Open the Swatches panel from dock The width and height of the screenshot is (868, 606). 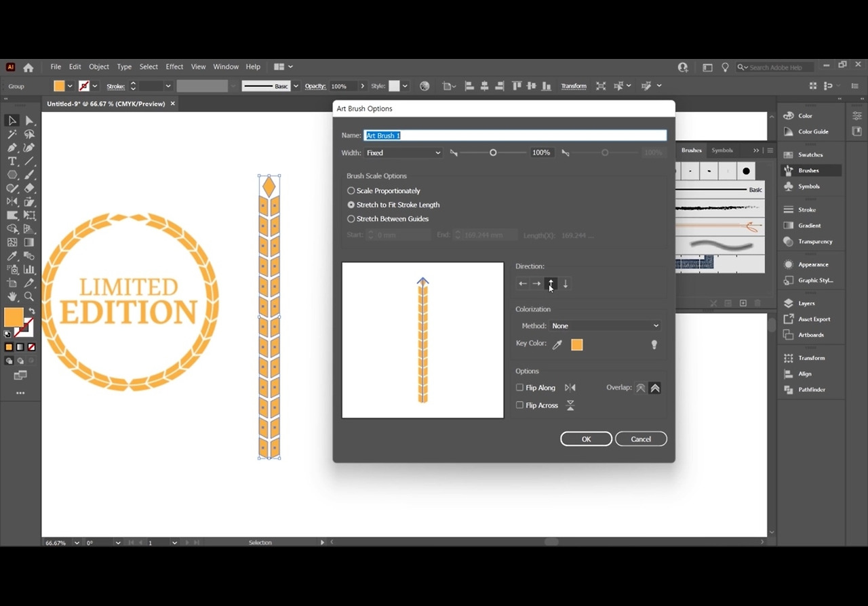(810, 155)
